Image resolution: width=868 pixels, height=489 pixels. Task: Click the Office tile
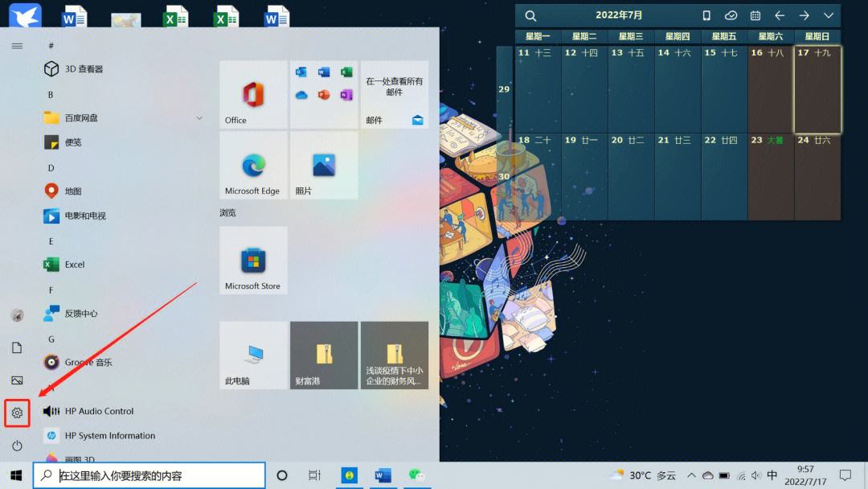click(253, 95)
